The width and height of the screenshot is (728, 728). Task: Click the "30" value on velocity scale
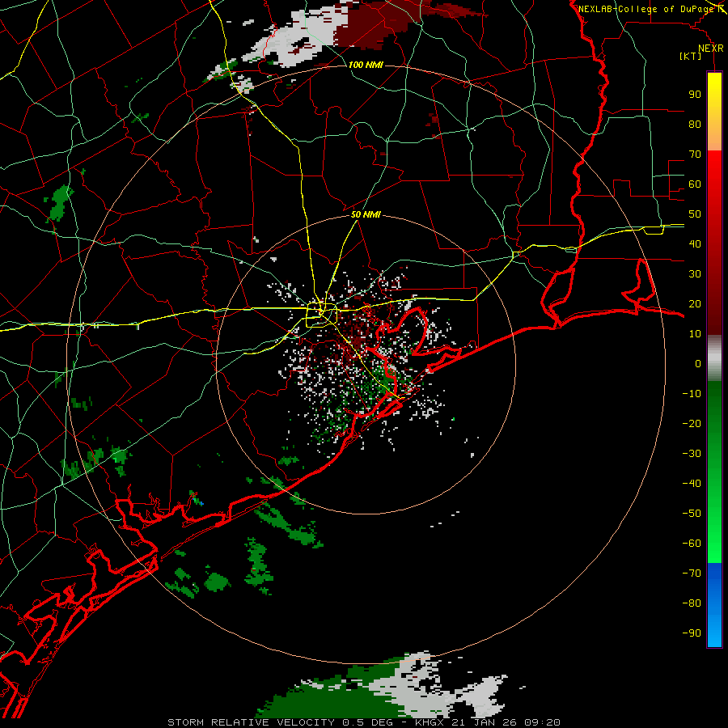point(695,274)
